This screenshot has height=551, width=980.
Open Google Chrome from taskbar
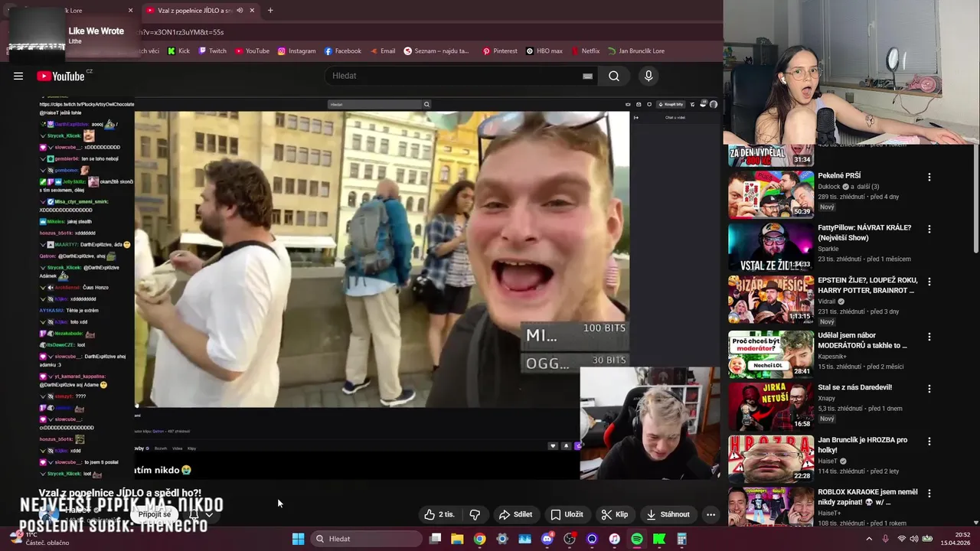479,539
